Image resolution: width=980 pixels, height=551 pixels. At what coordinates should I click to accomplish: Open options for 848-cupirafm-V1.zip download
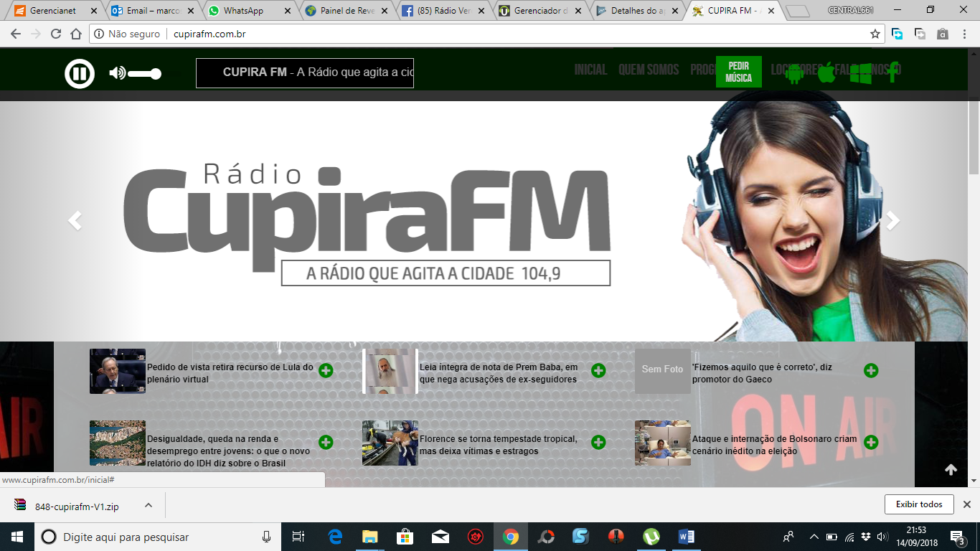[x=149, y=505]
